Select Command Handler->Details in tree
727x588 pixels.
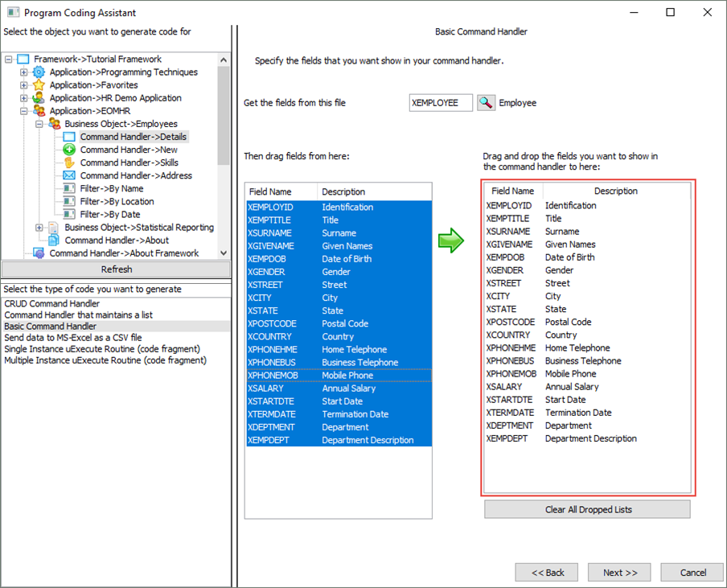click(x=133, y=137)
